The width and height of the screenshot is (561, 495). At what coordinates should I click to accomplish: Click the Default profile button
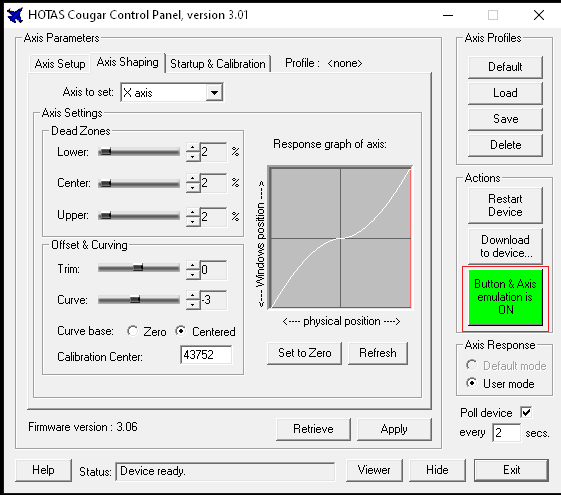tap(505, 67)
